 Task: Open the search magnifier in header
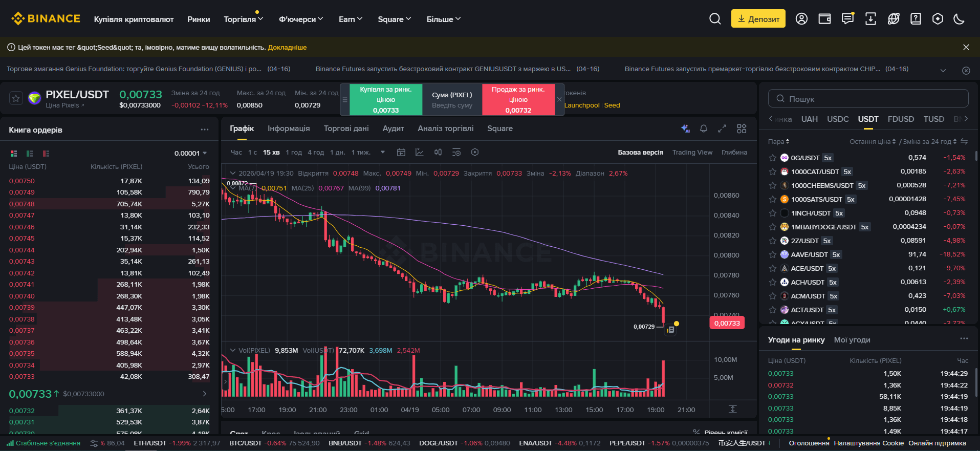715,19
